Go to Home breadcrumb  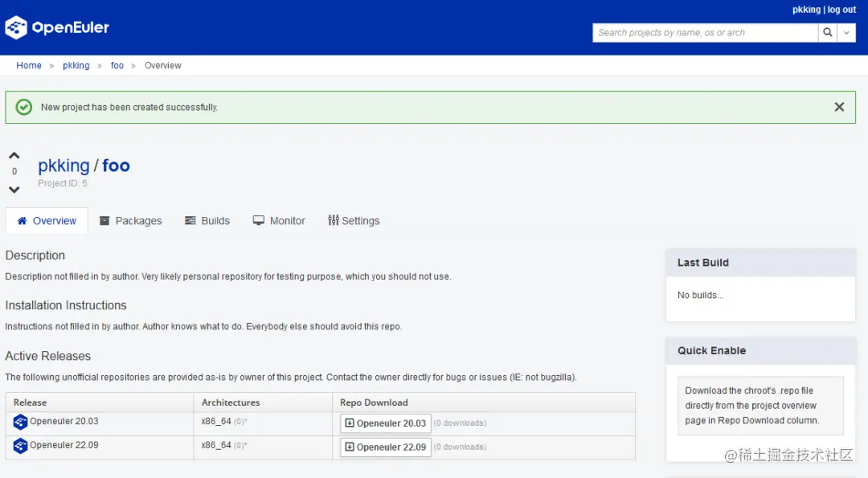coord(29,65)
